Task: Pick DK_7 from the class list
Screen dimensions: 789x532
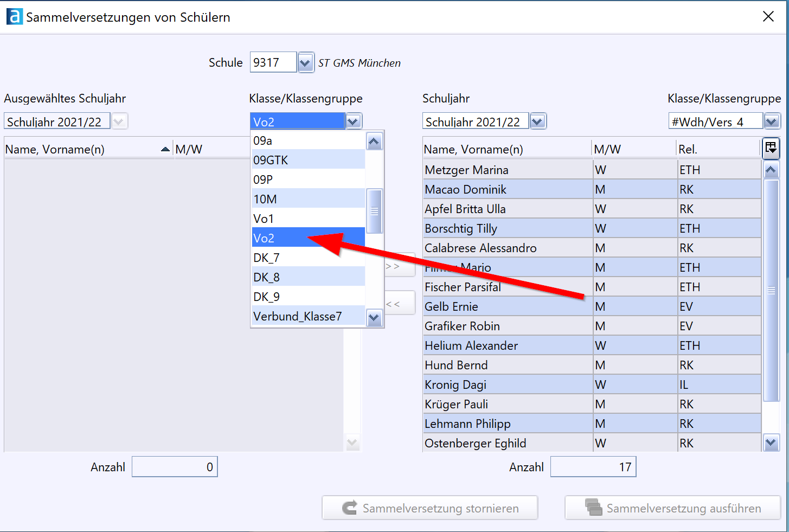Action: tap(308, 258)
